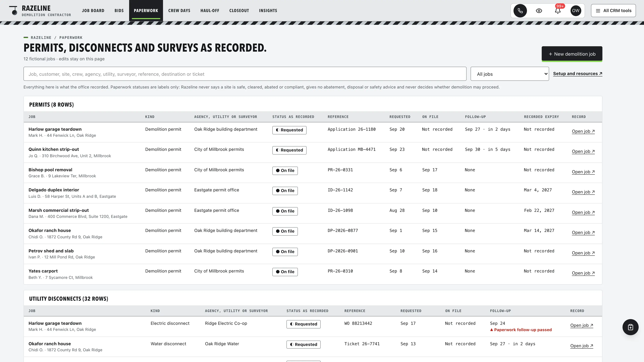Click Requested status on Quinn kitchen strip-out
Image resolution: width=644 pixels, height=362 pixels.
point(289,150)
